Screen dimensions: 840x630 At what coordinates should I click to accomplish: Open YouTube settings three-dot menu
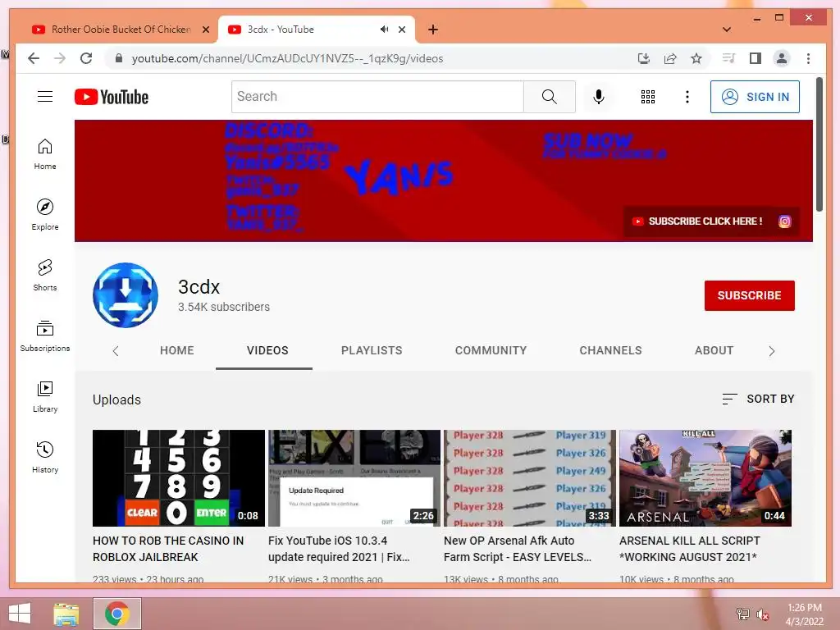(x=687, y=97)
